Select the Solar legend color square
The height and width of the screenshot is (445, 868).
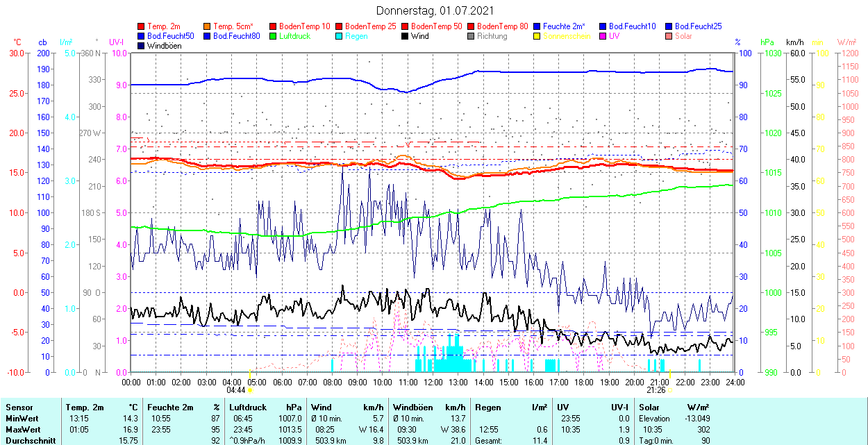pyautogui.click(x=669, y=36)
